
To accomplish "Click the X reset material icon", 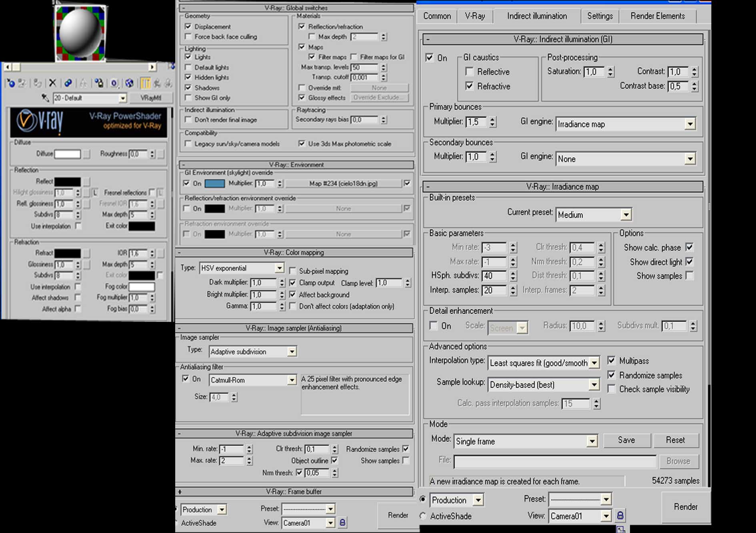I will pos(52,83).
